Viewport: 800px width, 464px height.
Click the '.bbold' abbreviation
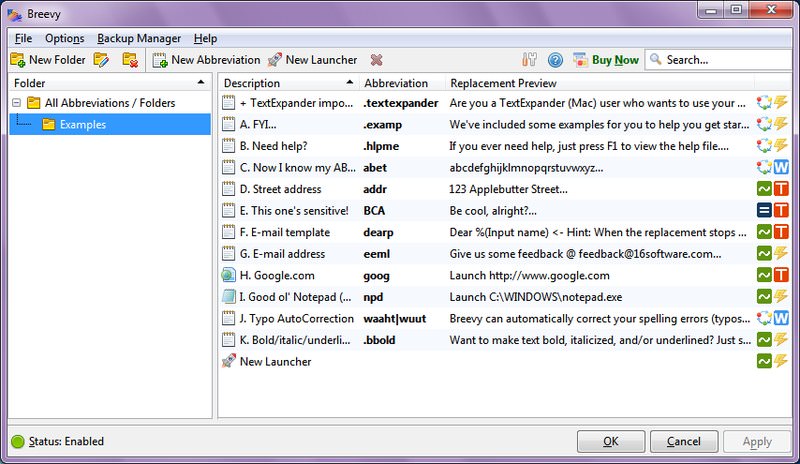tap(379, 340)
